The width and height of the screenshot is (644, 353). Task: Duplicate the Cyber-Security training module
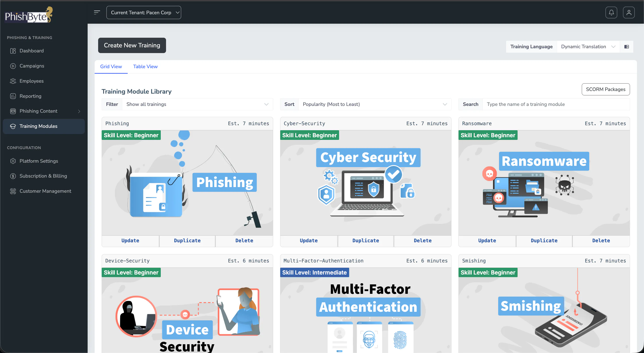tap(366, 241)
